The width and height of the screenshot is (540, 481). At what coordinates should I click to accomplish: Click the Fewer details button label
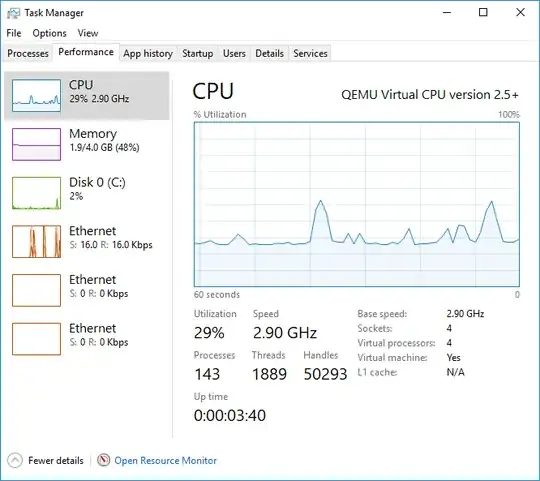point(56,461)
